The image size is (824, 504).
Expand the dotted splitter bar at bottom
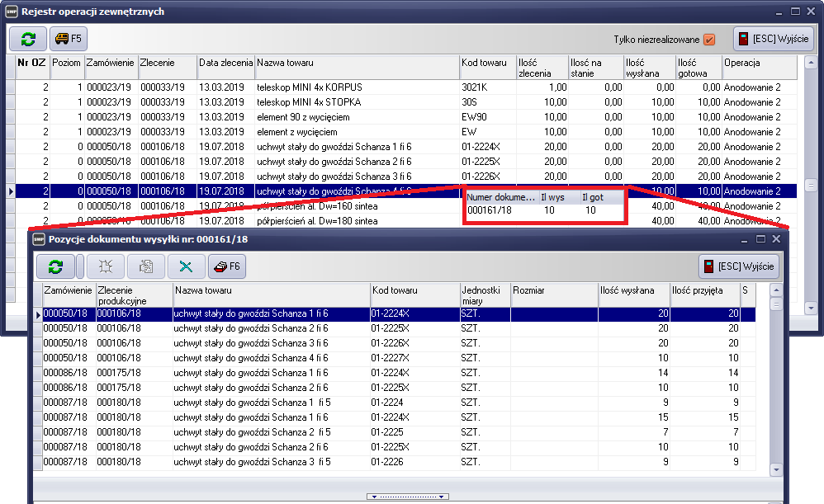[x=409, y=497]
